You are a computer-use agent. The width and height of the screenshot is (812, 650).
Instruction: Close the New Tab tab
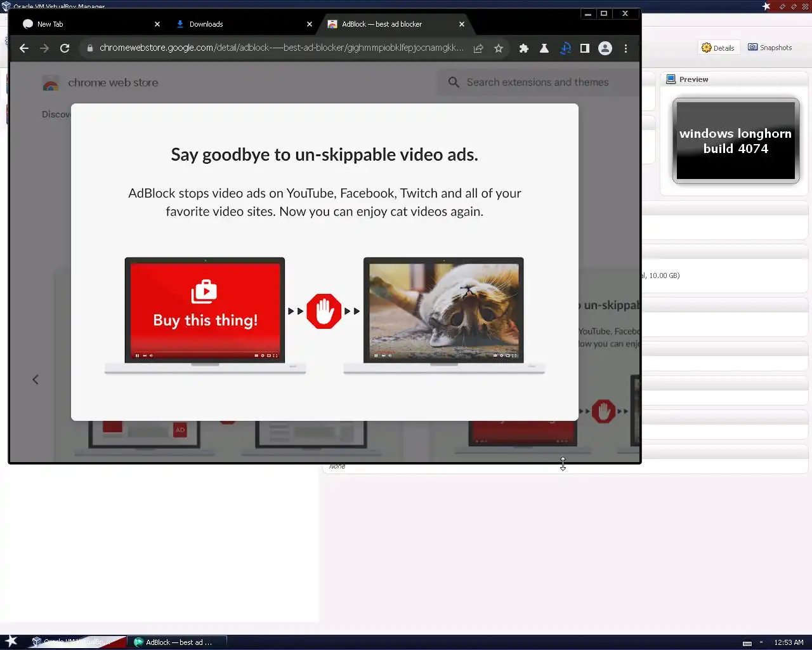[x=157, y=24]
